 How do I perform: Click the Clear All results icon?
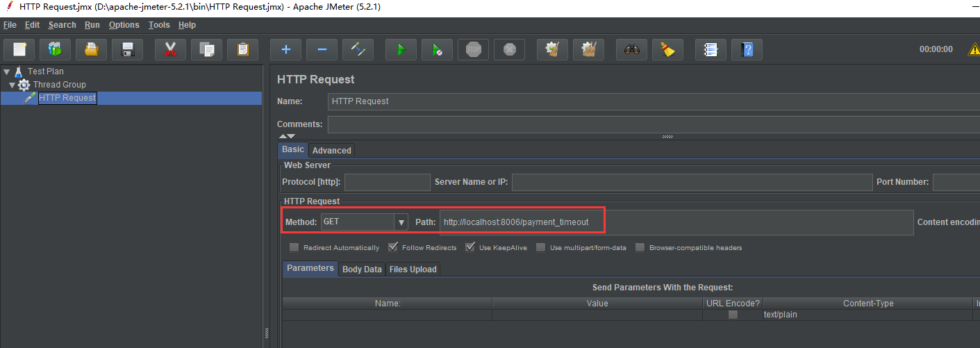[588, 49]
